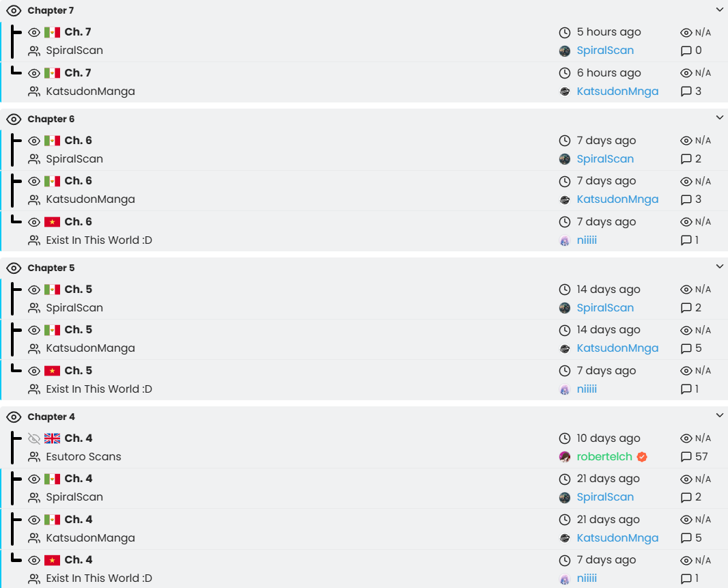Toggle read status of entire Chapter 7
Viewport: 728px width, 588px height.
click(x=14, y=11)
